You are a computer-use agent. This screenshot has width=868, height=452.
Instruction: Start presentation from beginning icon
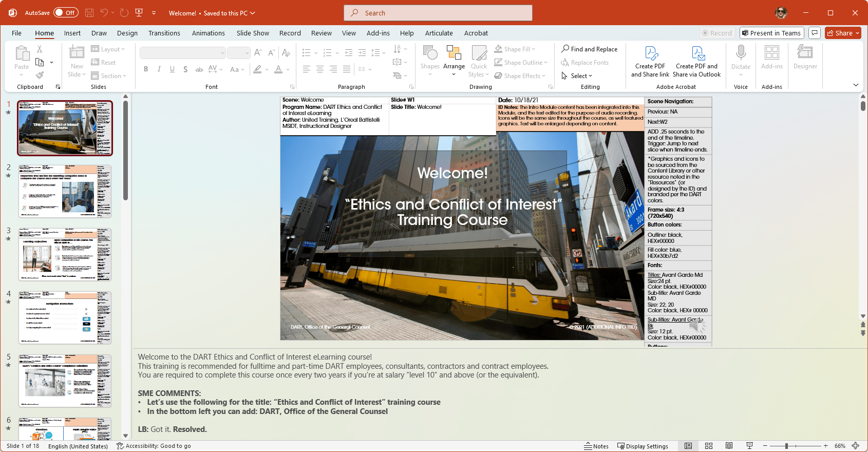139,13
